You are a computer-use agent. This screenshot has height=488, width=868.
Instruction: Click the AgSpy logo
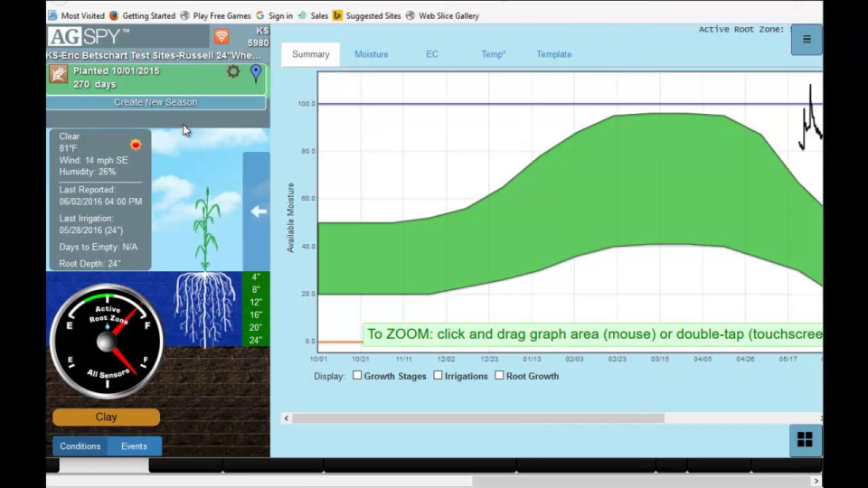[x=89, y=36]
